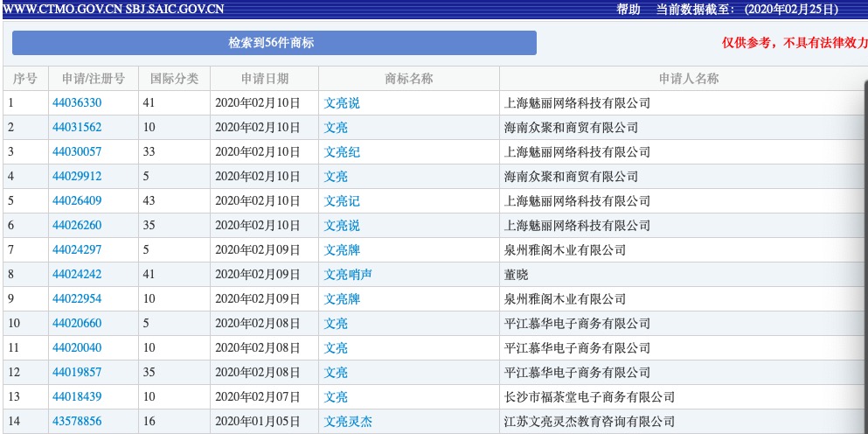Screen dimensions: 868x434
Task: Open registration number 44031562
Action: point(77,128)
